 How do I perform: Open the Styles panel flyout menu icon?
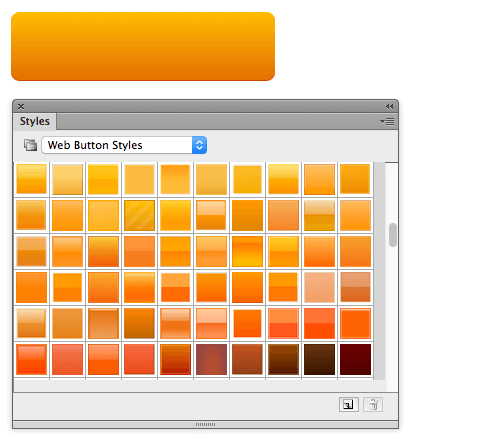point(387,122)
